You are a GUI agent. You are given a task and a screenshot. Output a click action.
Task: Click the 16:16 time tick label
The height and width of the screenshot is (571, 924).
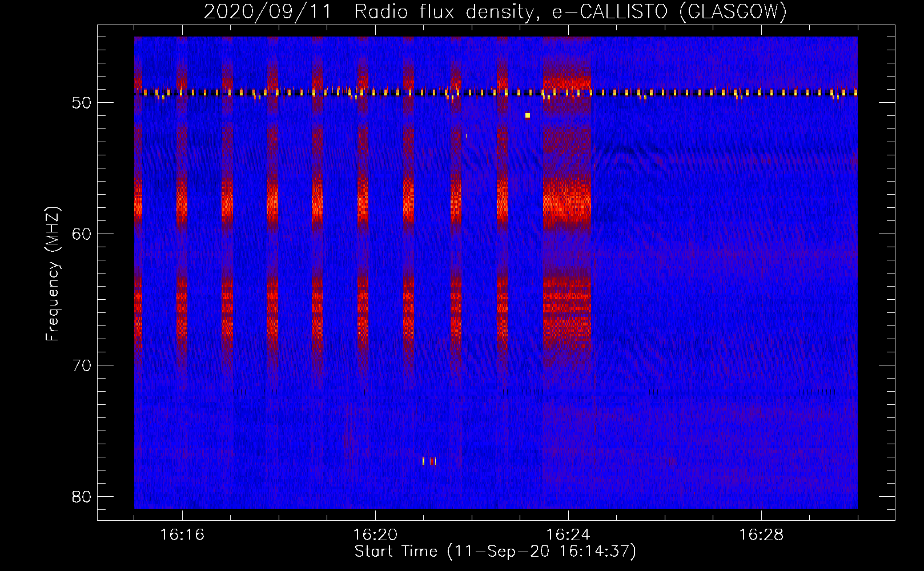click(182, 535)
